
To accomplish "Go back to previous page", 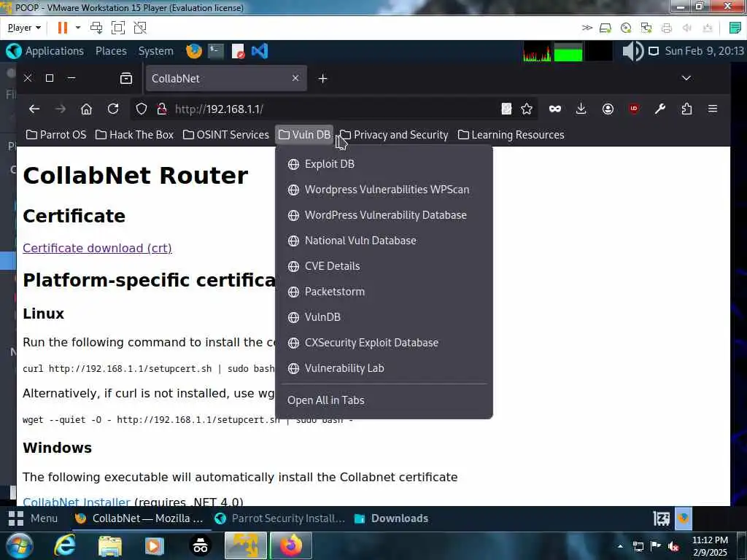I will click(34, 109).
